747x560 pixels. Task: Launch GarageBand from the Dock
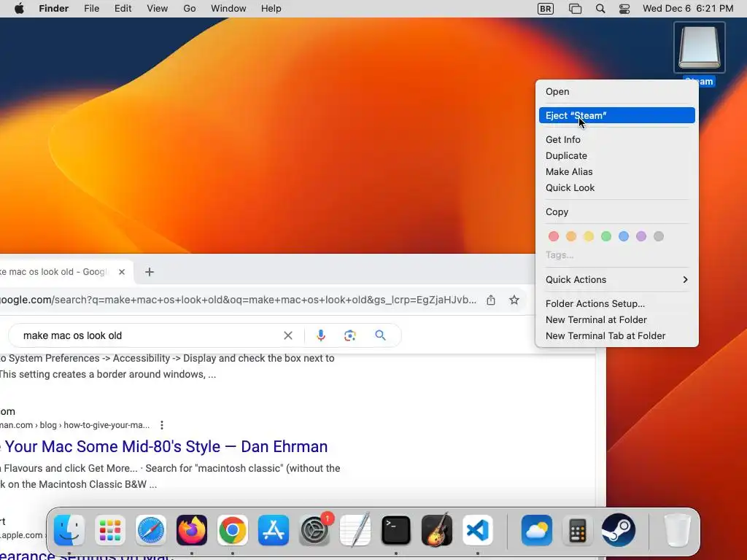pyautogui.click(x=437, y=530)
